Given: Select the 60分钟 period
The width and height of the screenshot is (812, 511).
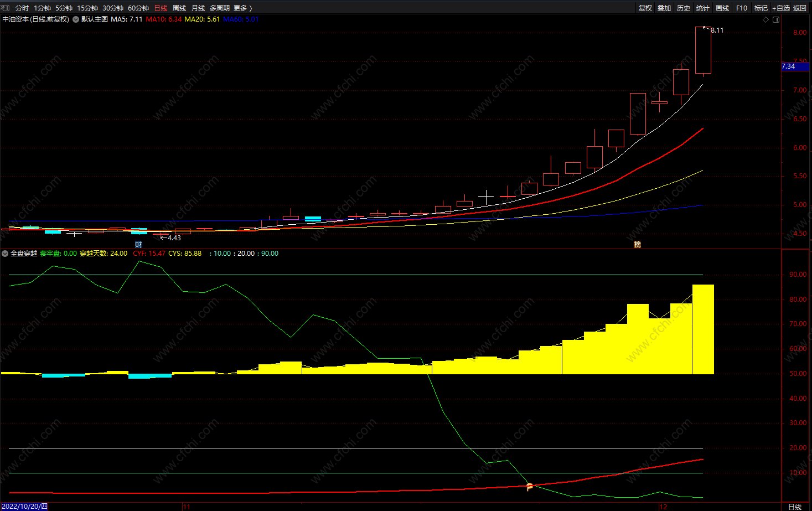Looking at the screenshot, I should (138, 8).
